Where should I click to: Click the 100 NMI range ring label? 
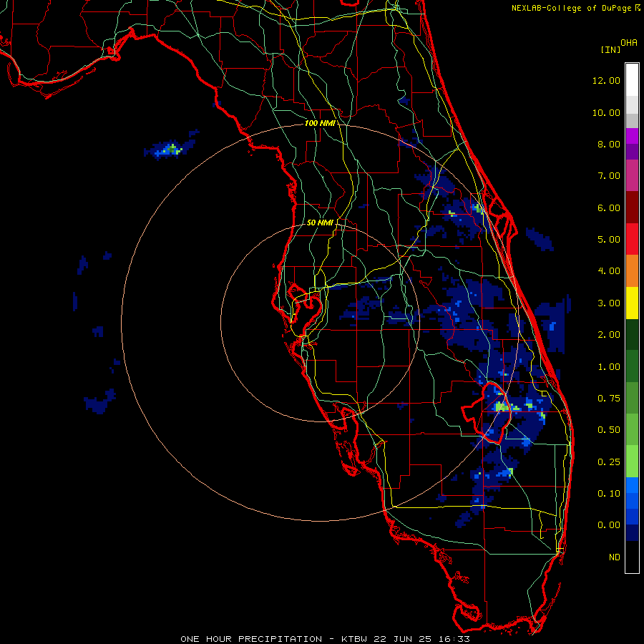[320, 123]
